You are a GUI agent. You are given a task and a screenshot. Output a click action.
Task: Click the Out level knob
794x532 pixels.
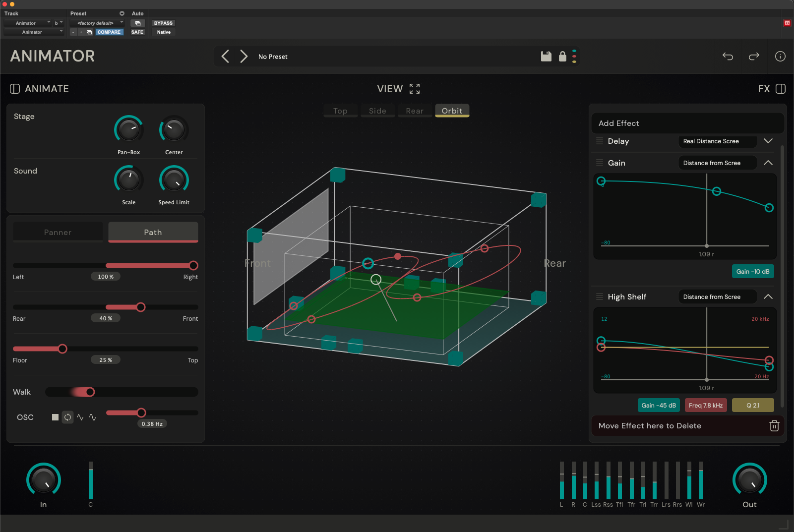(x=750, y=480)
